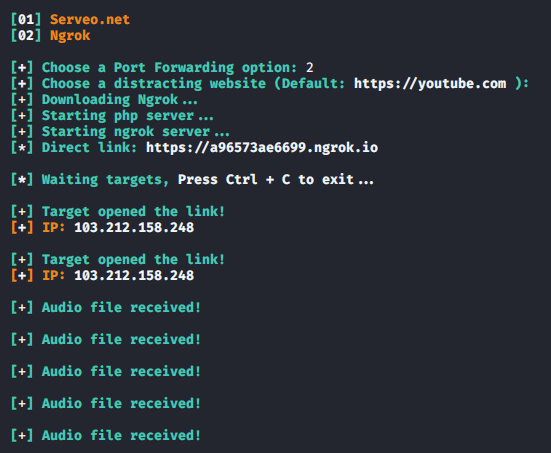Click the [01] option marker
Screen dimensions: 551x453
tap(26, 19)
